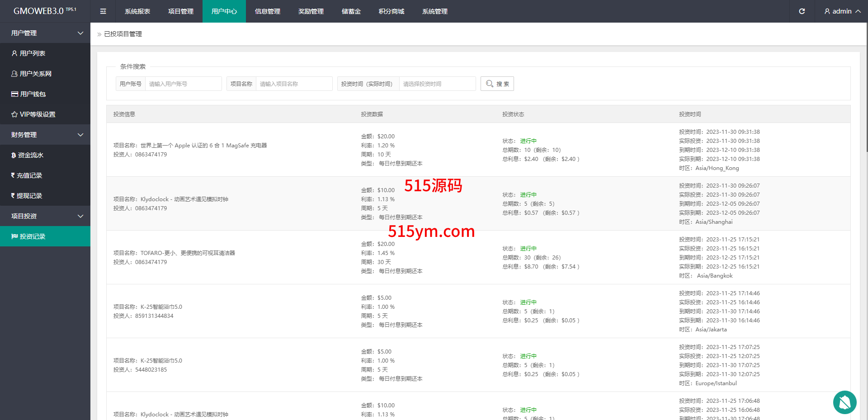Open 用户钱包 wallet page
Image resolution: width=868 pixels, height=420 pixels.
[33, 94]
